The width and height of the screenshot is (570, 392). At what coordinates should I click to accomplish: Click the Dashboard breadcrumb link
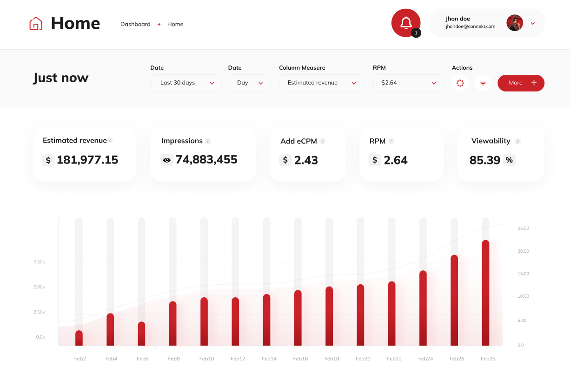[x=135, y=24]
